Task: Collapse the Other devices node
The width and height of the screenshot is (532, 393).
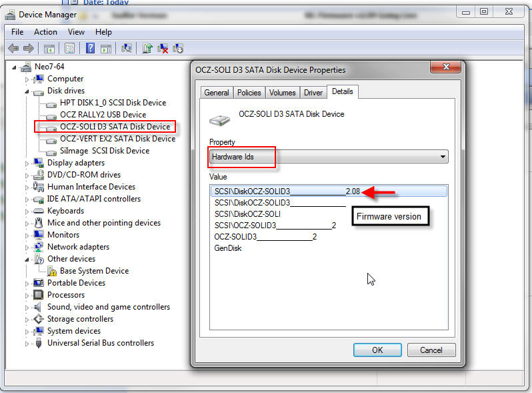Action: tap(27, 260)
